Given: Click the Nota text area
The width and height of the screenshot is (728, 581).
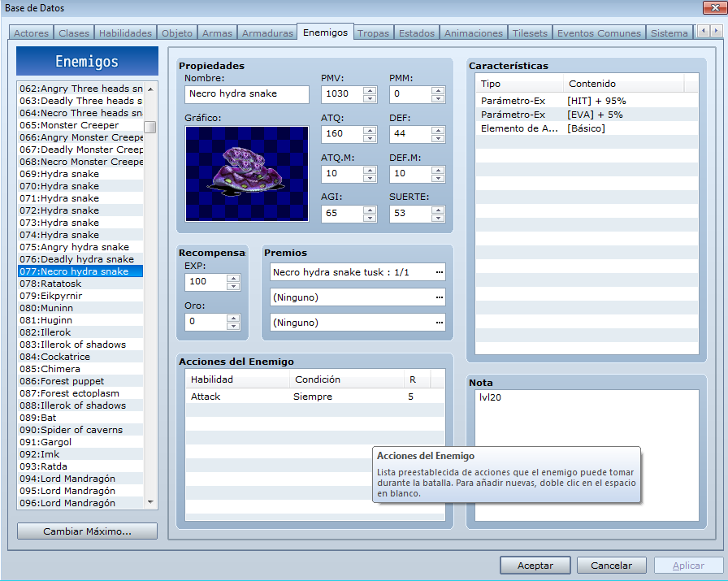Looking at the screenshot, I should click(587, 455).
